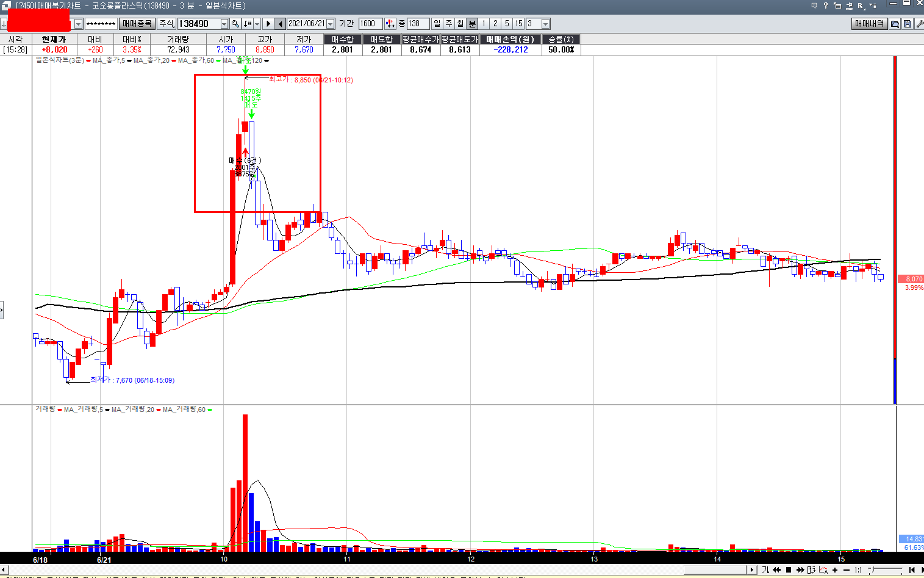Rewind chart with double left arrows

tap(777, 570)
